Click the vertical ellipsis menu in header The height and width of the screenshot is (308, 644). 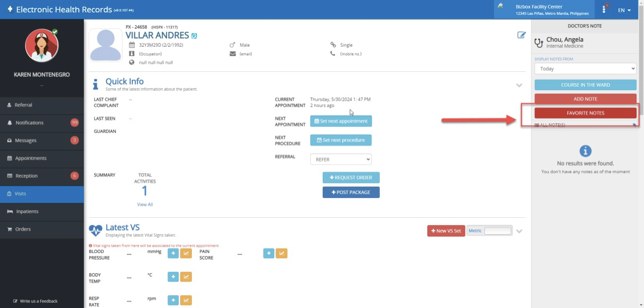(604, 9)
